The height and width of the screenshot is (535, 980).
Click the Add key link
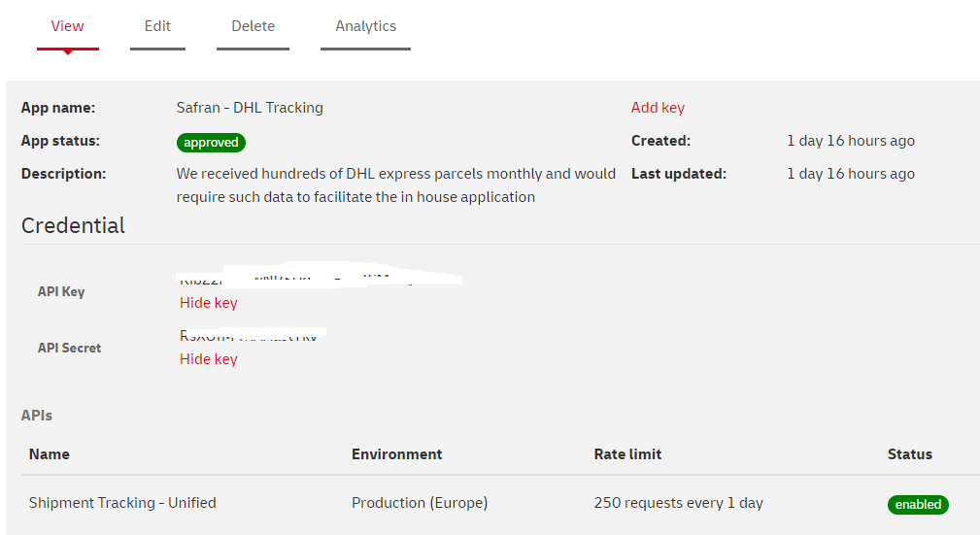(x=658, y=108)
